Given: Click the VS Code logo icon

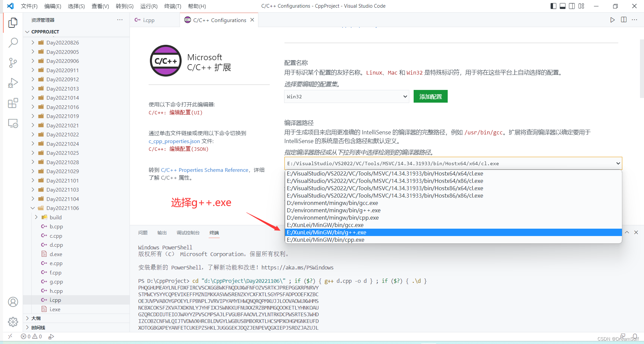Looking at the screenshot, I should 10,6.
